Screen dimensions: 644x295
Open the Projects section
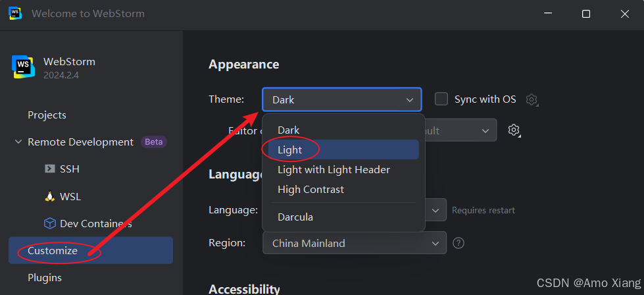(47, 115)
